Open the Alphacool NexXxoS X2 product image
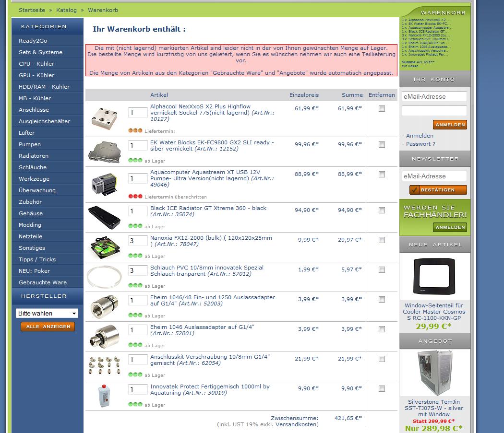504x433 pixels. tap(104, 119)
